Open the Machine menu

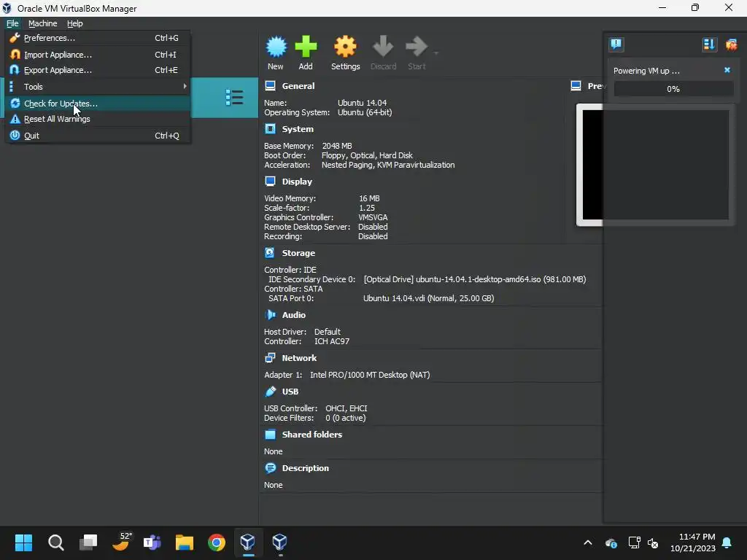point(42,23)
